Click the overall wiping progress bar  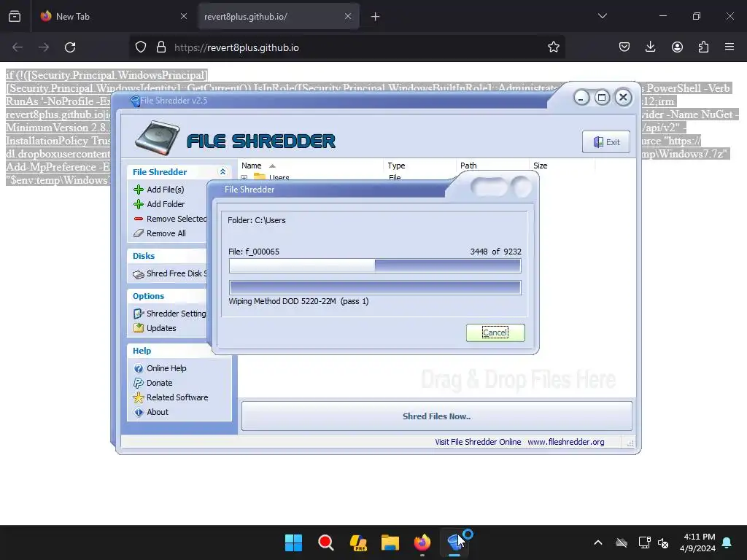tap(375, 287)
